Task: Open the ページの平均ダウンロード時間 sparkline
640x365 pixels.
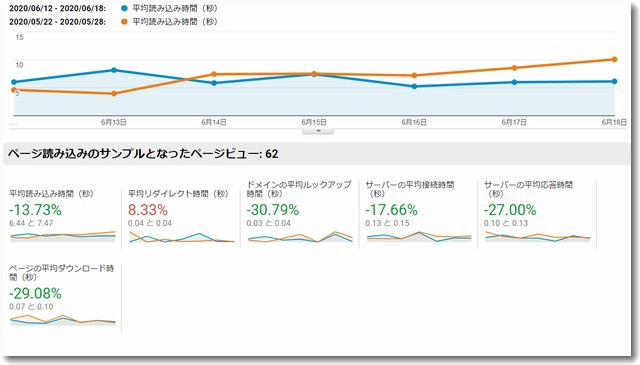Action: (63, 320)
